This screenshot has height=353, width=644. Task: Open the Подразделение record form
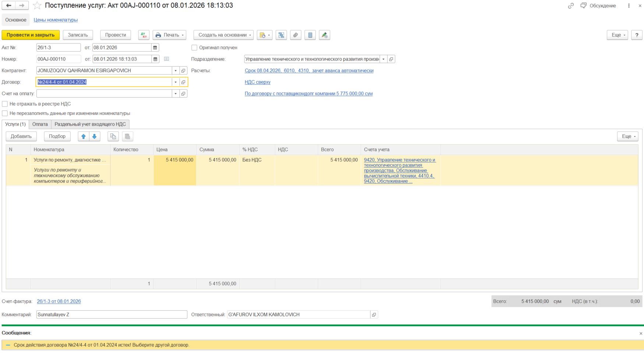point(391,59)
